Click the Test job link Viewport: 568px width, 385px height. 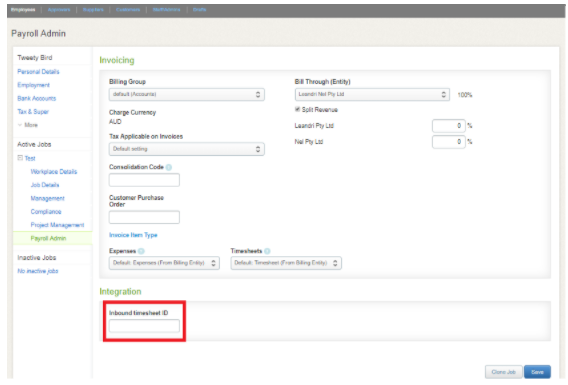(x=30, y=158)
